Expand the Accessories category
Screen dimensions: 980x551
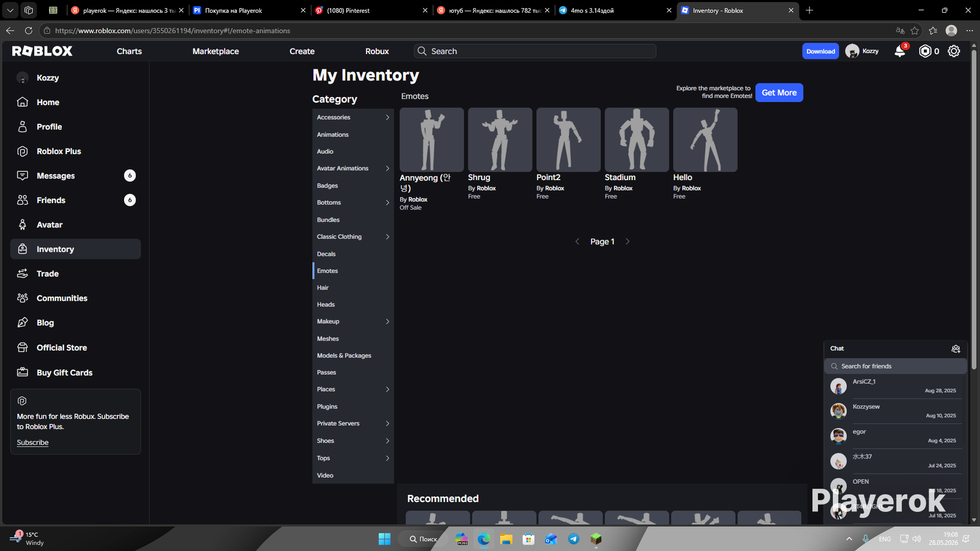coord(387,117)
